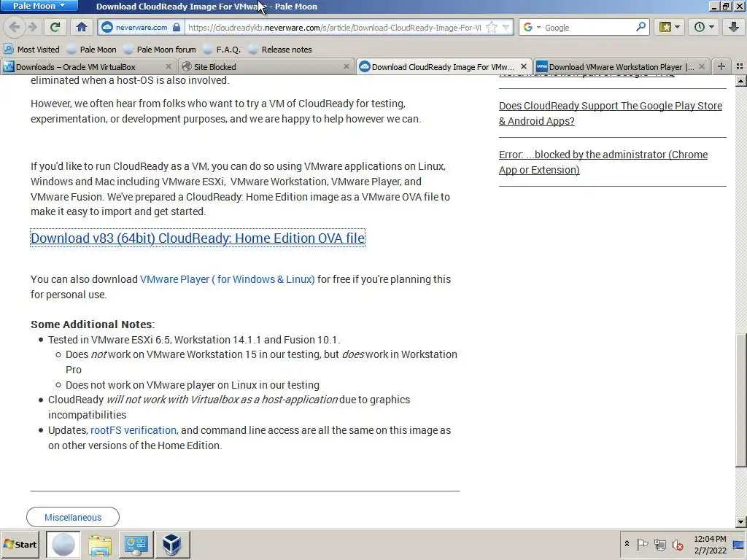Click the show desktop button
Image resolution: width=747 pixels, height=560 pixels.
click(x=740, y=544)
